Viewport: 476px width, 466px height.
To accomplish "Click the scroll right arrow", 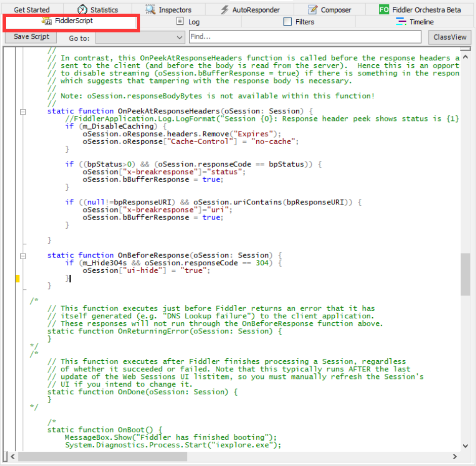I will pyautogui.click(x=455, y=456).
